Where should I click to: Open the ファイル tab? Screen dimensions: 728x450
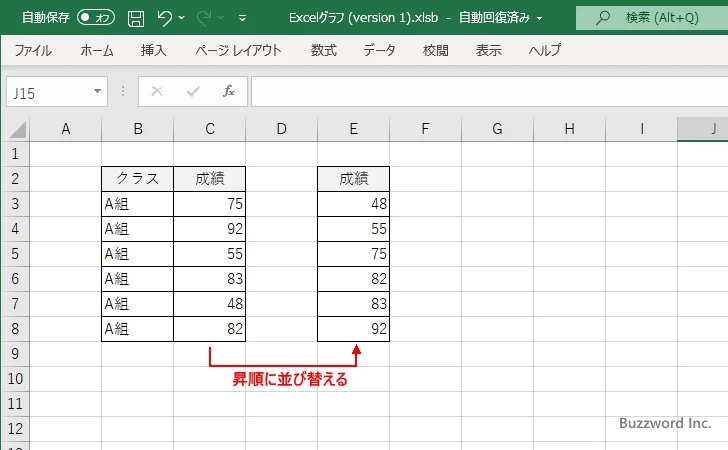coord(33,50)
